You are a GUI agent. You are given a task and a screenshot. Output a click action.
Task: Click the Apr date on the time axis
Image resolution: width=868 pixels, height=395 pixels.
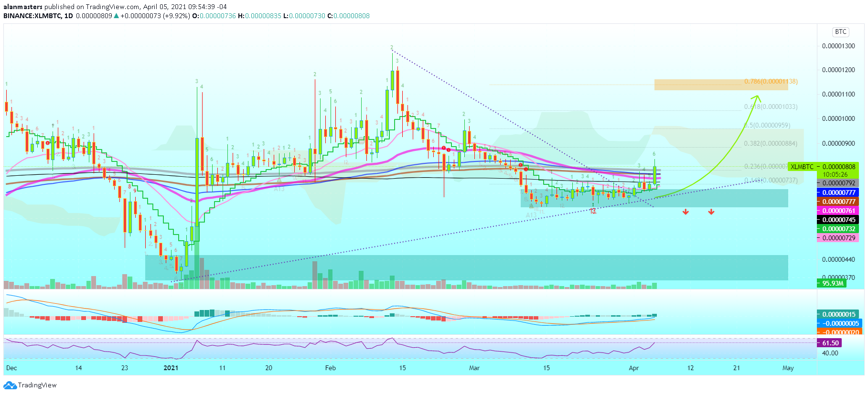[633, 368]
